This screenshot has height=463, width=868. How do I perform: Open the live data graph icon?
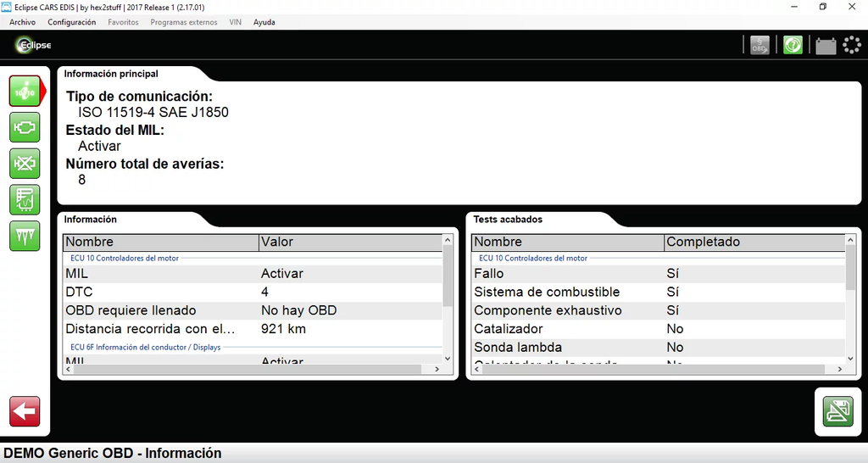pyautogui.click(x=25, y=199)
